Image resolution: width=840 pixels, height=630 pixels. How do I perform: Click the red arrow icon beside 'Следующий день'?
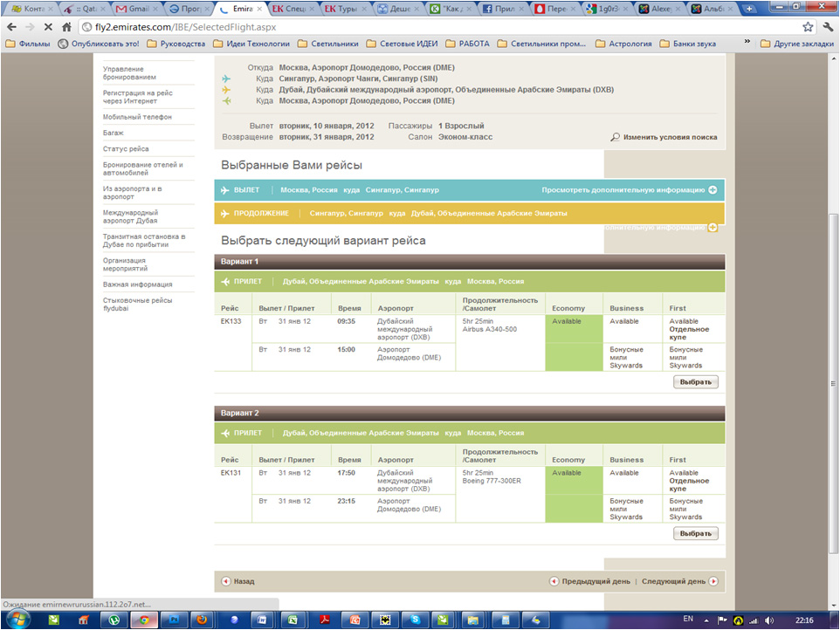[x=713, y=581]
